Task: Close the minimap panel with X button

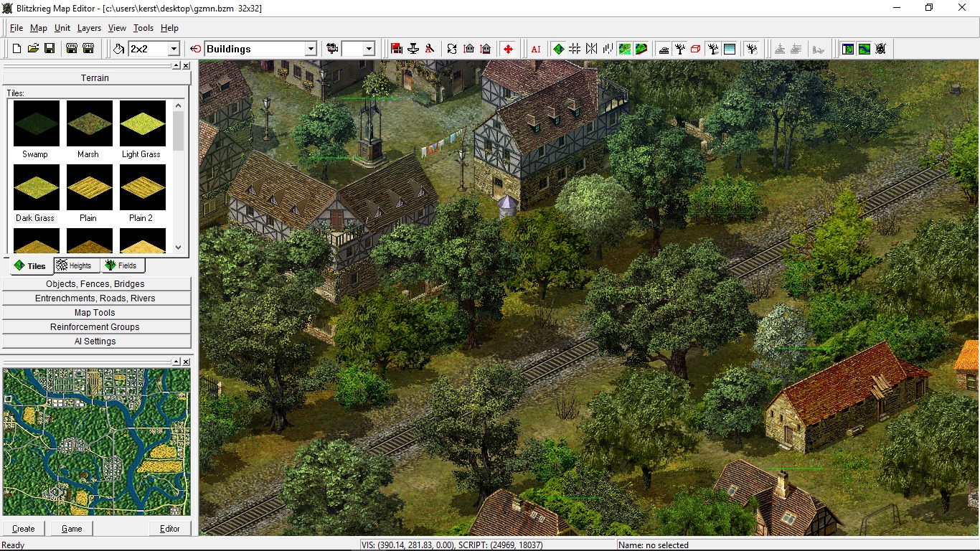Action: tap(186, 362)
